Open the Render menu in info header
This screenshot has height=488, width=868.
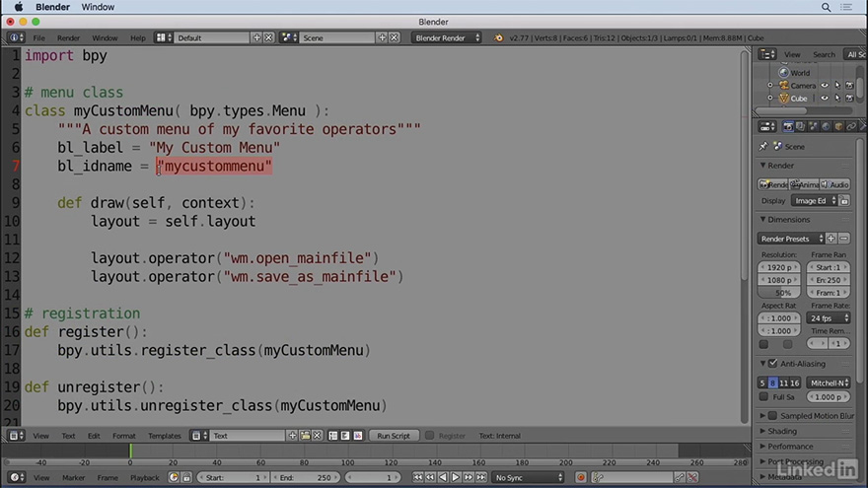pos(69,37)
